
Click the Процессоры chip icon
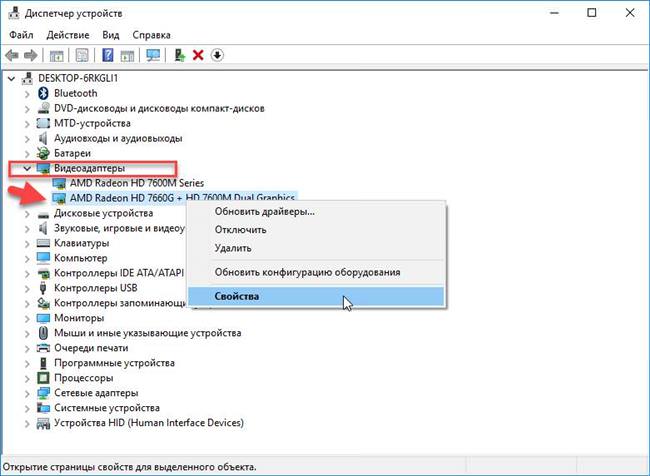(43, 378)
